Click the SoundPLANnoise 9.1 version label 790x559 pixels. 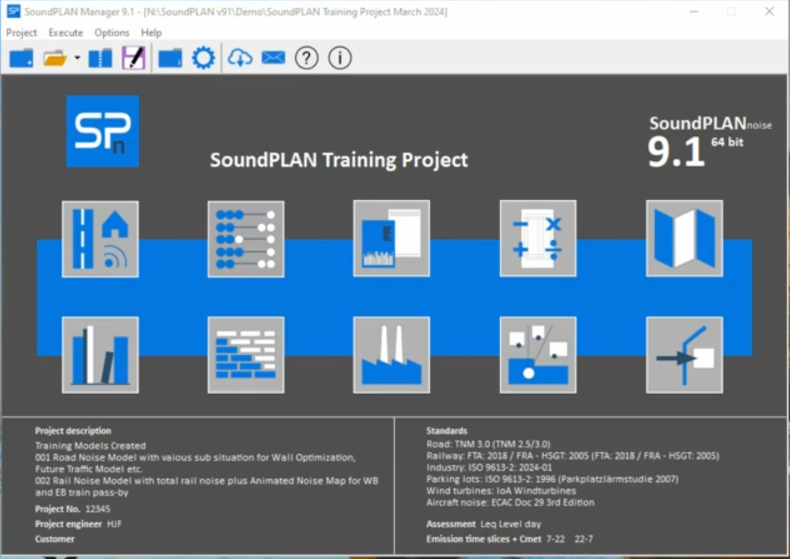click(709, 143)
